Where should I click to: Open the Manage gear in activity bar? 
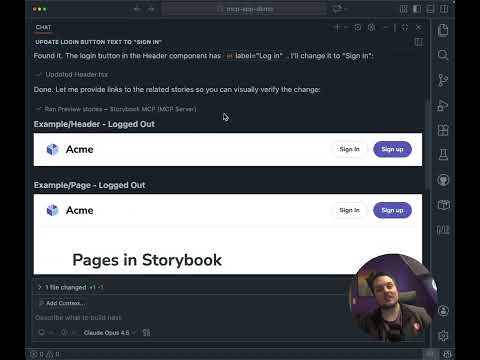point(443,335)
